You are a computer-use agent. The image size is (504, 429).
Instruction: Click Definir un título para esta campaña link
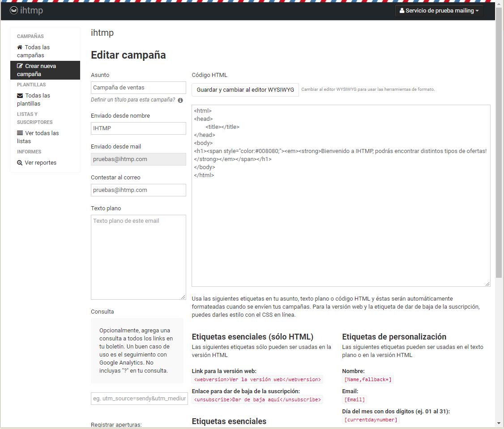click(133, 100)
